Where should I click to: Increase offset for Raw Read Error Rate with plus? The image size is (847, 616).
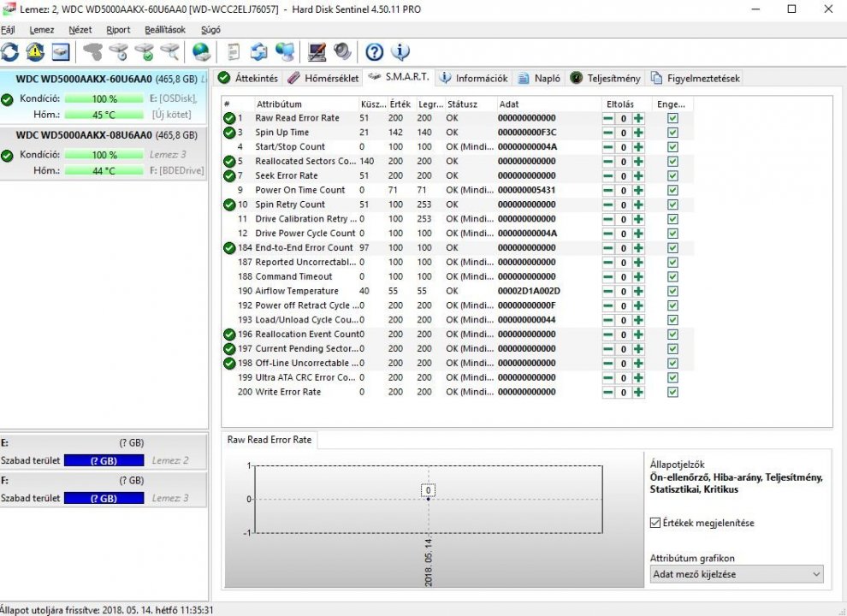(x=638, y=118)
